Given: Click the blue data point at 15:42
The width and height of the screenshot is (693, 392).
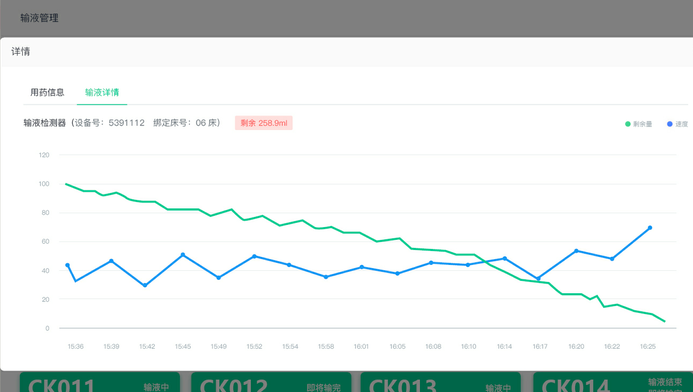Looking at the screenshot, I should [145, 285].
